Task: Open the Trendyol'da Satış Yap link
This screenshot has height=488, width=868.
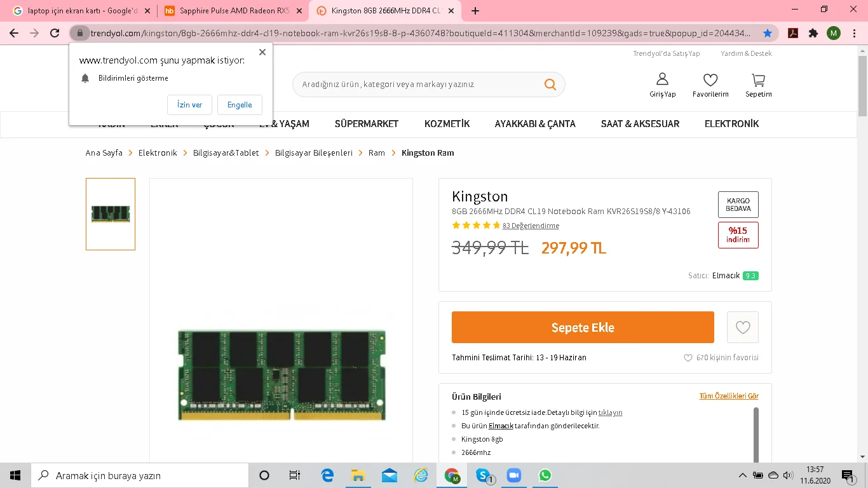Action: 667,53
